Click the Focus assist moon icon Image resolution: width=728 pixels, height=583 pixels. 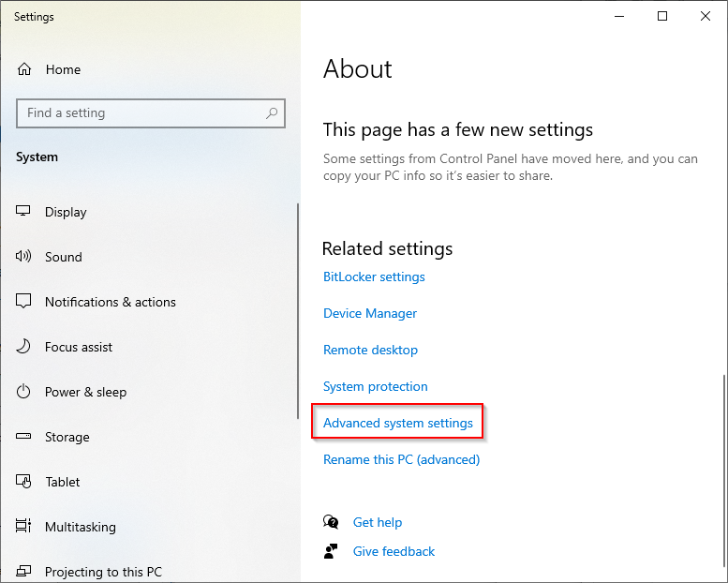click(x=24, y=347)
